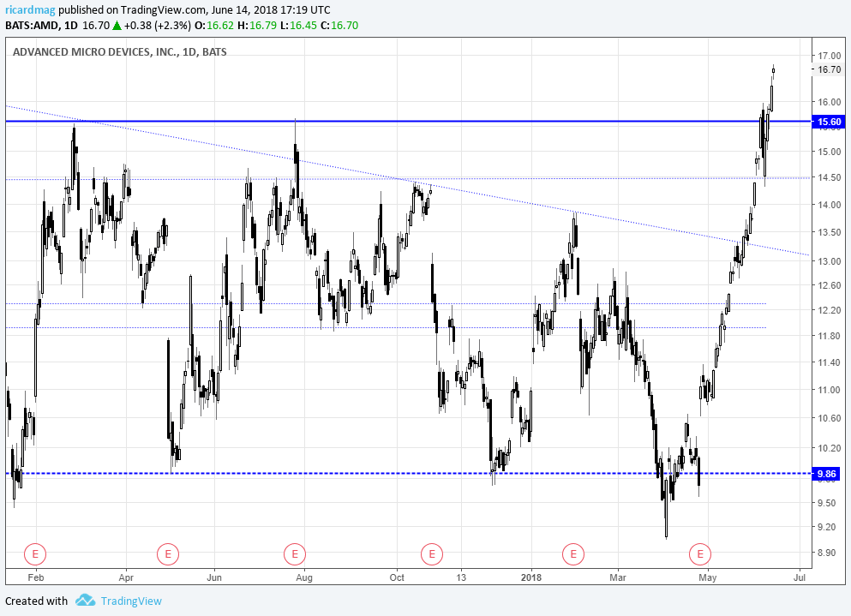Select the 10.60 price axis label
The image size is (851, 616).
click(x=829, y=418)
